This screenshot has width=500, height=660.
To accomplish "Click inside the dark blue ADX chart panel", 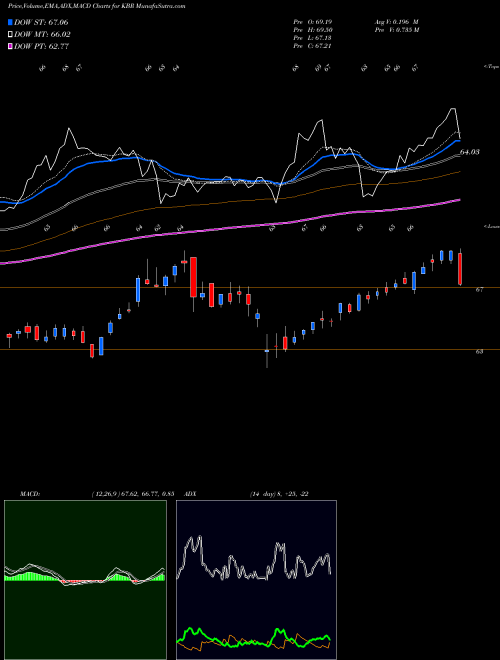I will point(256,580).
